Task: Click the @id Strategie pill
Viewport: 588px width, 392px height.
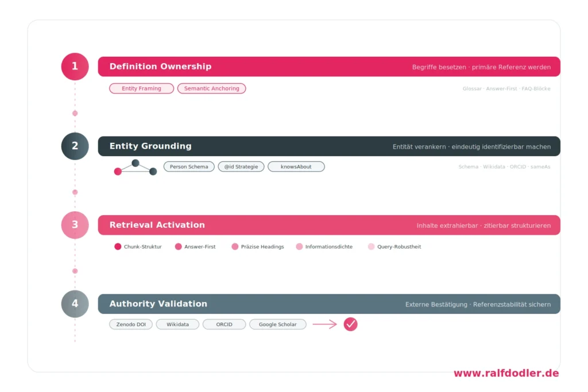Action: 241,166
